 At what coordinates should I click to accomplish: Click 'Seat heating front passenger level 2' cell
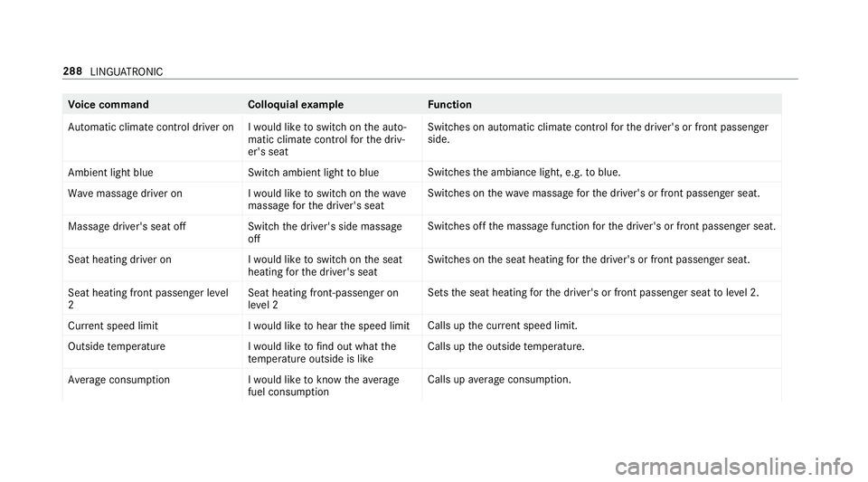click(x=148, y=298)
